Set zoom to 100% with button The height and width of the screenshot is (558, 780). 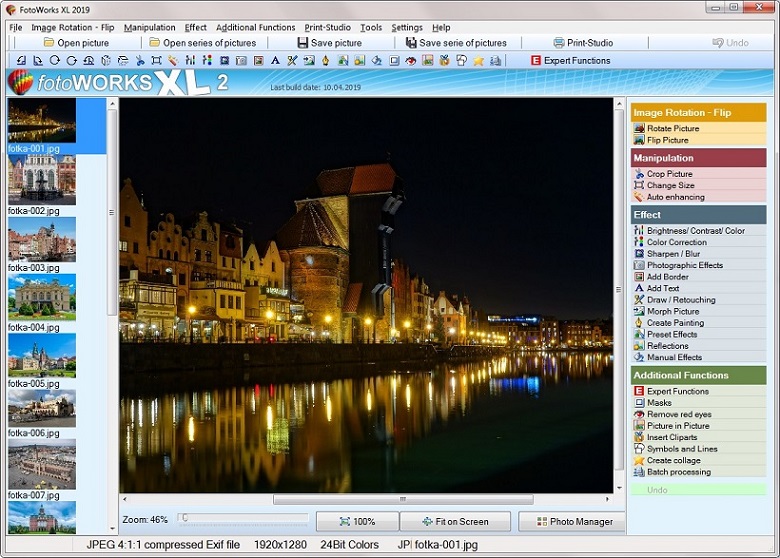(x=357, y=522)
